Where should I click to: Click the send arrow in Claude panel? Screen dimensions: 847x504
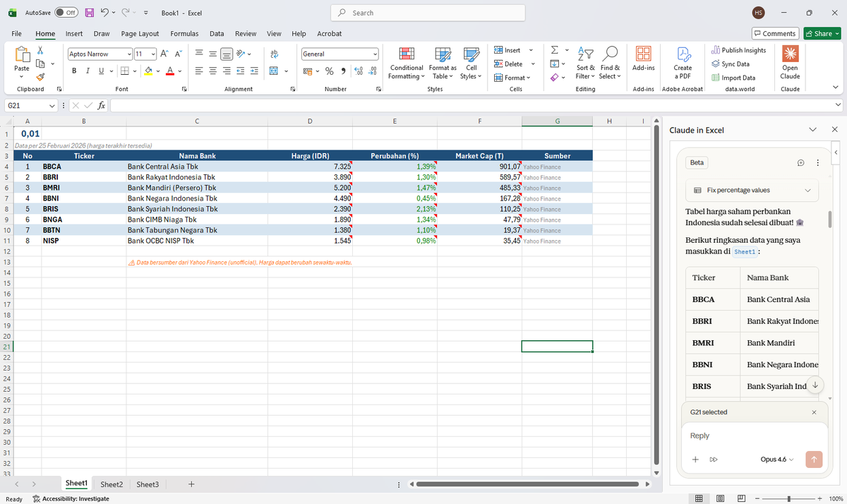click(x=814, y=460)
